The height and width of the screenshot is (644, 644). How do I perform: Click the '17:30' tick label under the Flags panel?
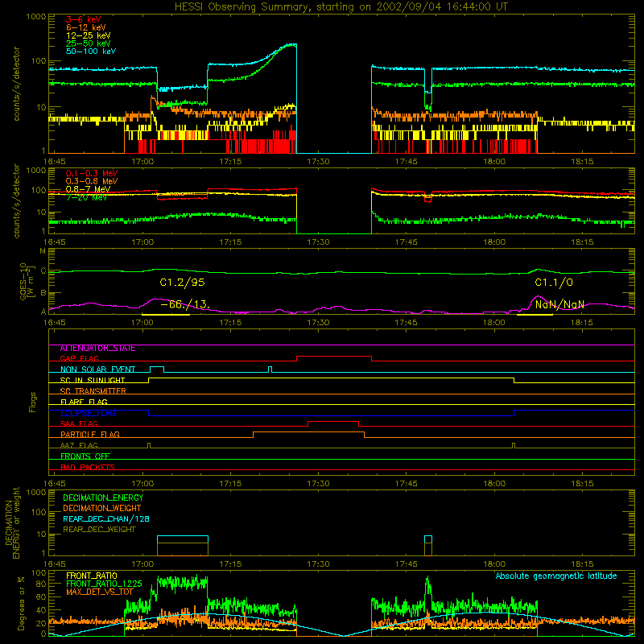point(318,484)
